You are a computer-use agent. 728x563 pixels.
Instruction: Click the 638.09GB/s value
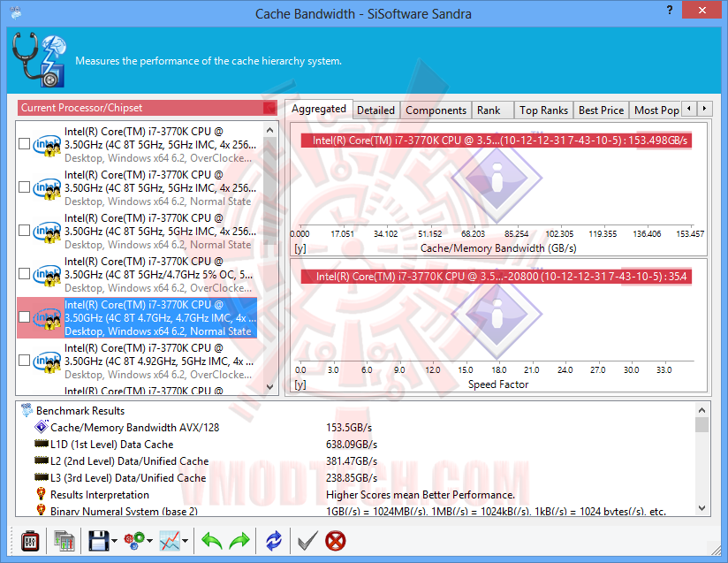pos(352,445)
